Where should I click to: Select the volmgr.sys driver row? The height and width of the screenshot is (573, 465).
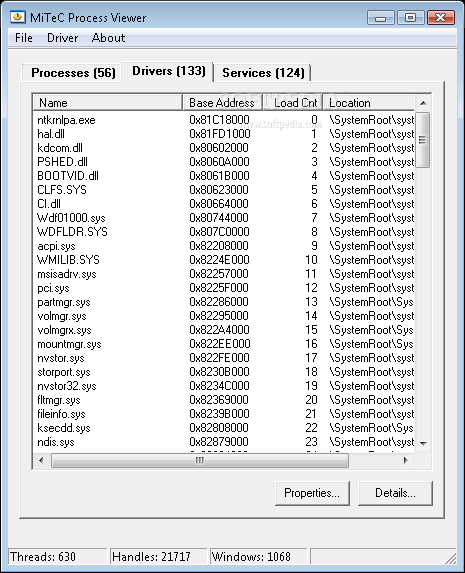tap(224, 316)
